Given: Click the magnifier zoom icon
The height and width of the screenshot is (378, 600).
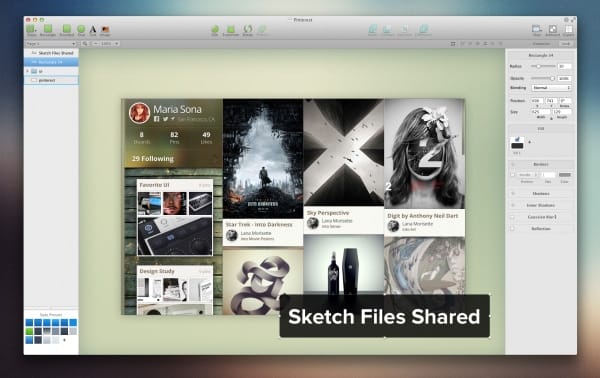Looking at the screenshot, I should 85,44.
